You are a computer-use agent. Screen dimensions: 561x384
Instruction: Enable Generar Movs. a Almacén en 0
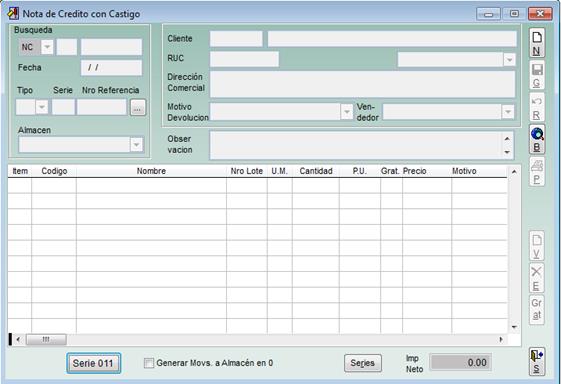point(148,363)
